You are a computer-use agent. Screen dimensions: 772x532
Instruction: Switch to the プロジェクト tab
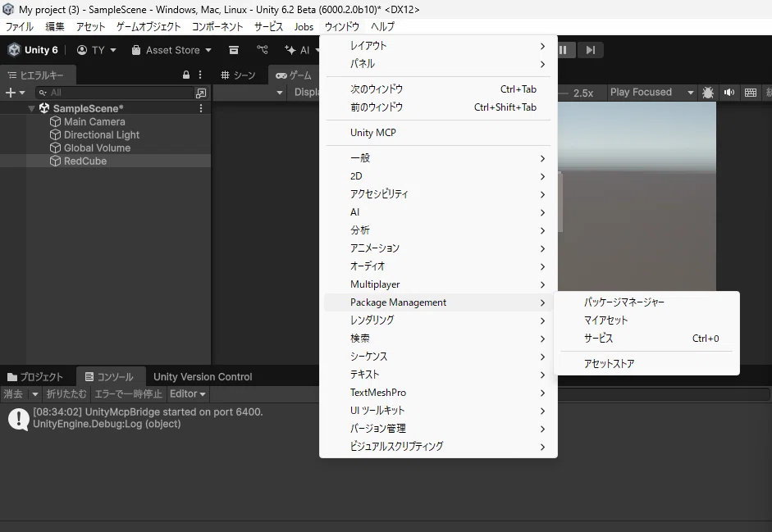35,377
